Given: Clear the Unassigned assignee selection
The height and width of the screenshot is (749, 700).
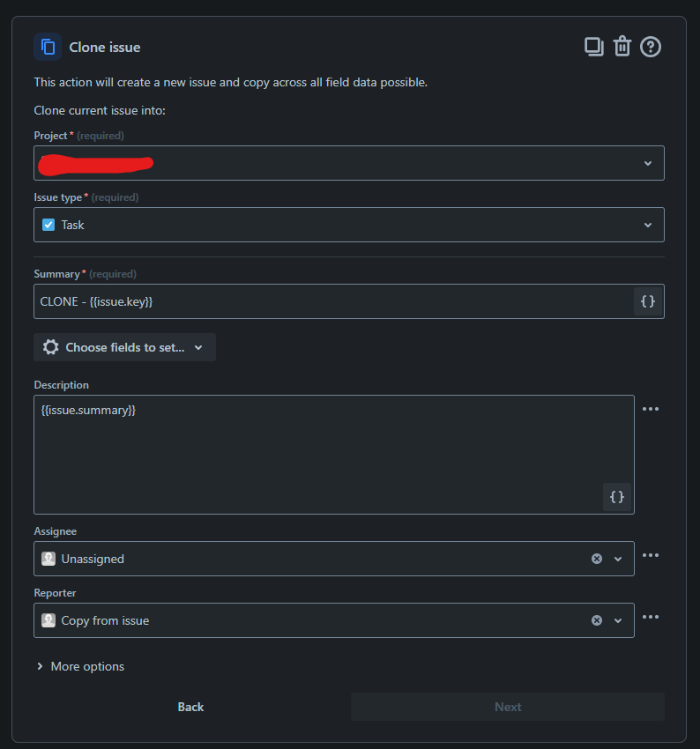Looking at the screenshot, I should point(597,558).
